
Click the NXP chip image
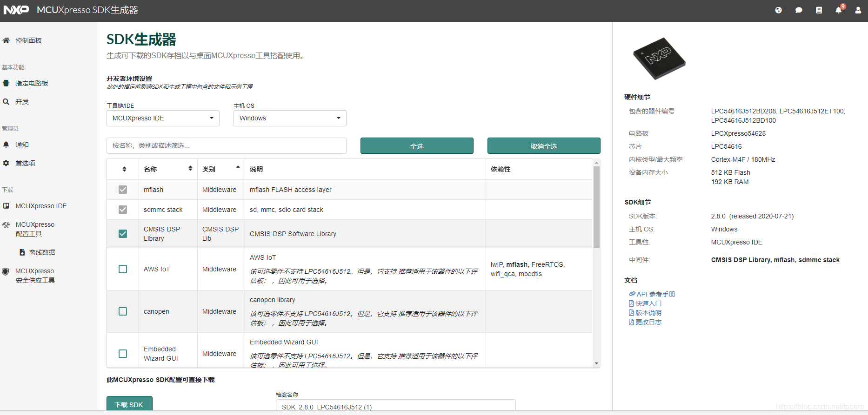tap(659, 59)
